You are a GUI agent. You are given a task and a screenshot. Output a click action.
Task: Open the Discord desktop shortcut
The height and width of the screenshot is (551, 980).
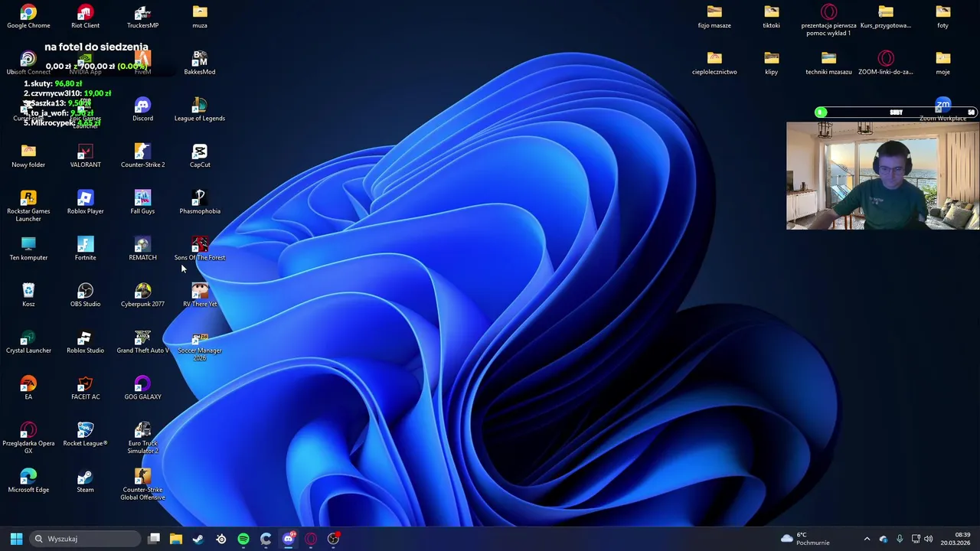click(x=142, y=109)
